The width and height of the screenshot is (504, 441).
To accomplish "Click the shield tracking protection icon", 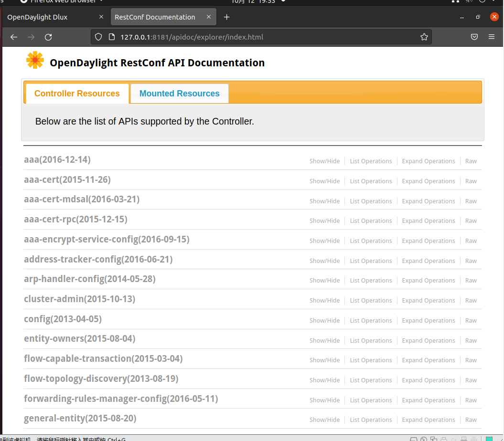I will point(98,37).
